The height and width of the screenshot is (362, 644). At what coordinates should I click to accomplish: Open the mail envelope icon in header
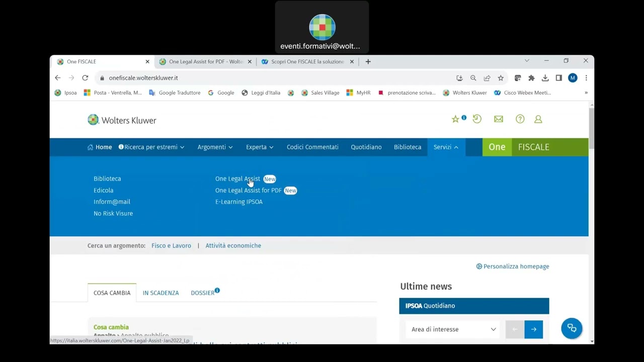(499, 119)
